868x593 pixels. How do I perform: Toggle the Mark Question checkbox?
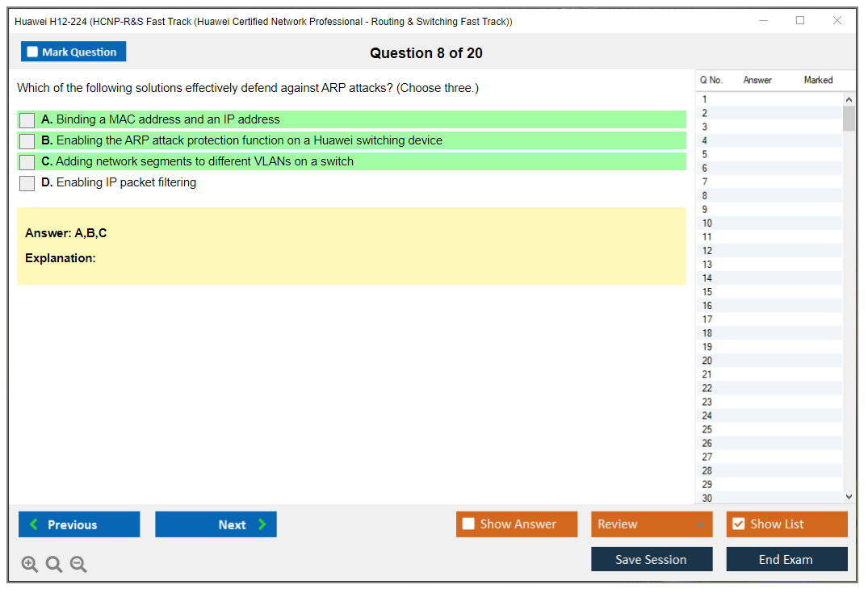(x=33, y=52)
